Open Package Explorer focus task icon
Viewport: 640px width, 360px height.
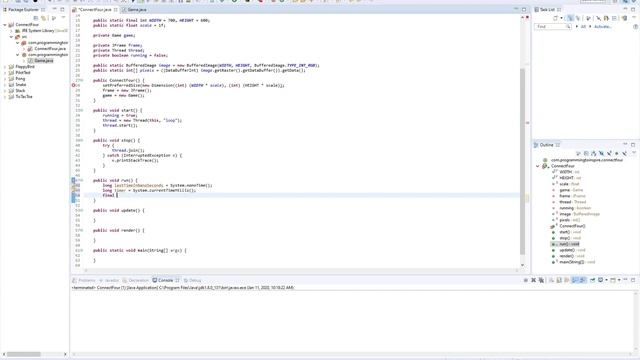pos(54,18)
